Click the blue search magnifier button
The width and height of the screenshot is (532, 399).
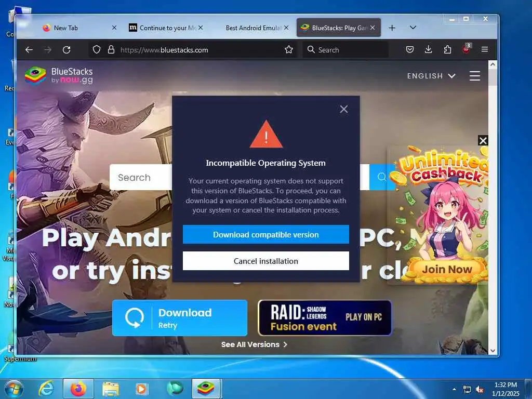point(382,177)
